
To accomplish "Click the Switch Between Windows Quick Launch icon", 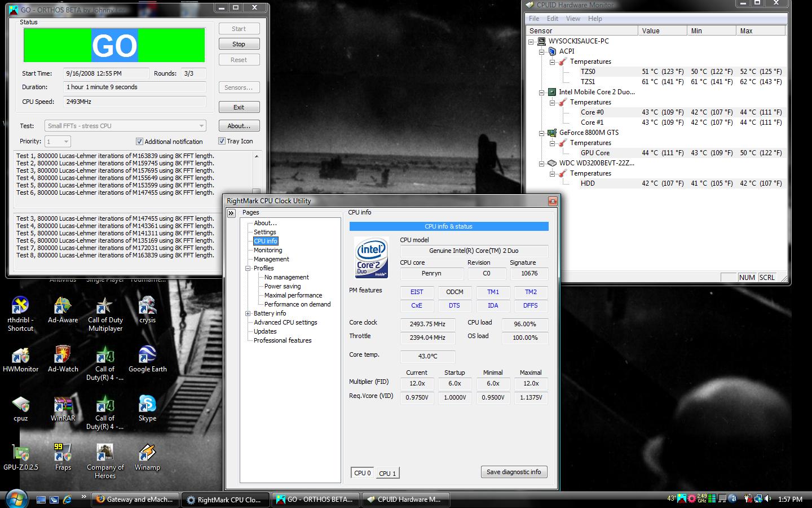I will (x=54, y=500).
